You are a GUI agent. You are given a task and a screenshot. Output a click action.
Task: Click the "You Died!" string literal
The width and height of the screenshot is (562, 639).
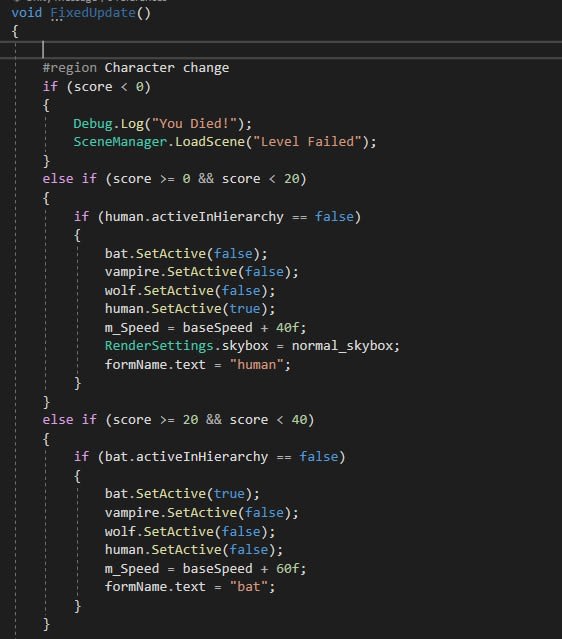click(194, 123)
